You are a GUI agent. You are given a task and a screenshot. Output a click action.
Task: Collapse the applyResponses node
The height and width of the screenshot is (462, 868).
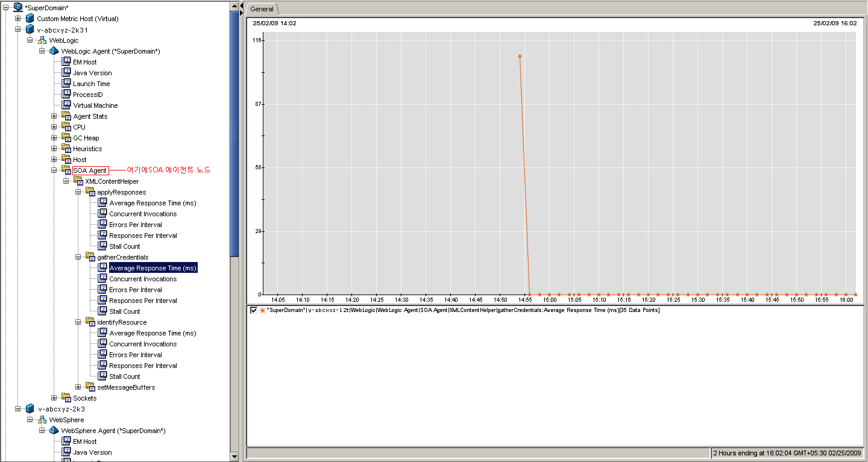tap(78, 192)
